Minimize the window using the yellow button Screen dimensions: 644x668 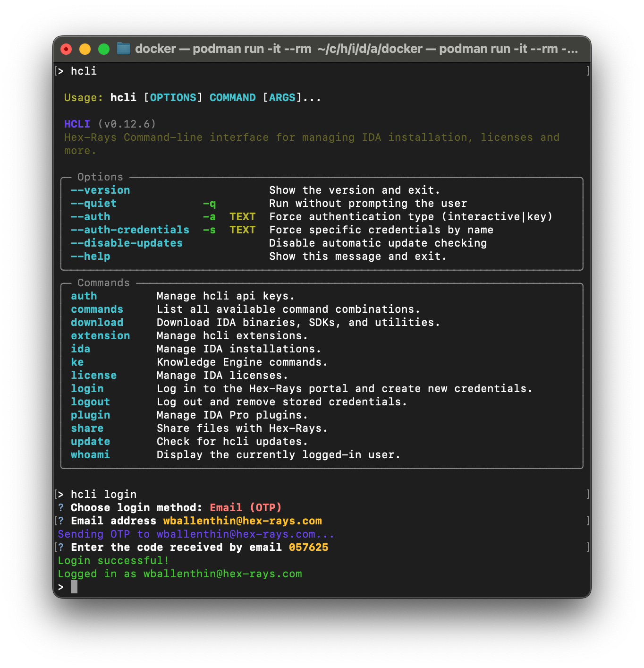click(x=85, y=49)
